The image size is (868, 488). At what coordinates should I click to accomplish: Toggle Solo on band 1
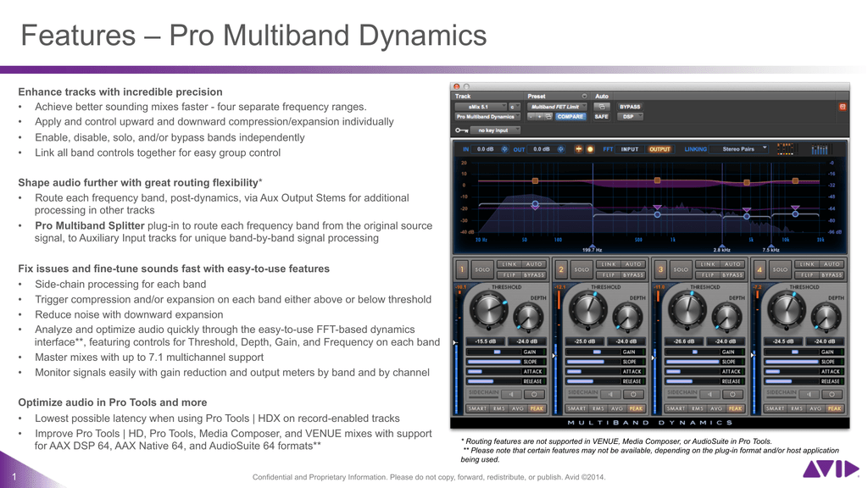pyautogui.click(x=482, y=269)
